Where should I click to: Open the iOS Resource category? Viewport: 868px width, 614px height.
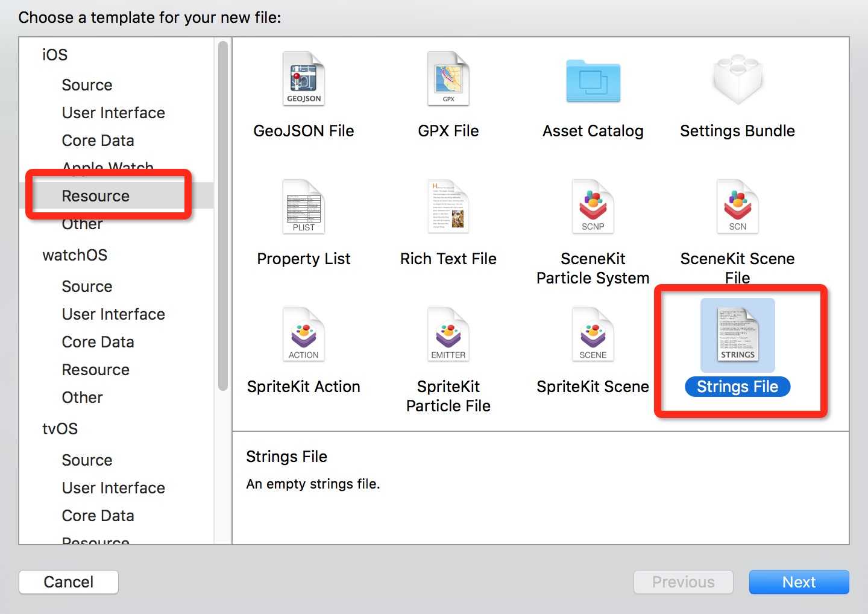coord(96,196)
